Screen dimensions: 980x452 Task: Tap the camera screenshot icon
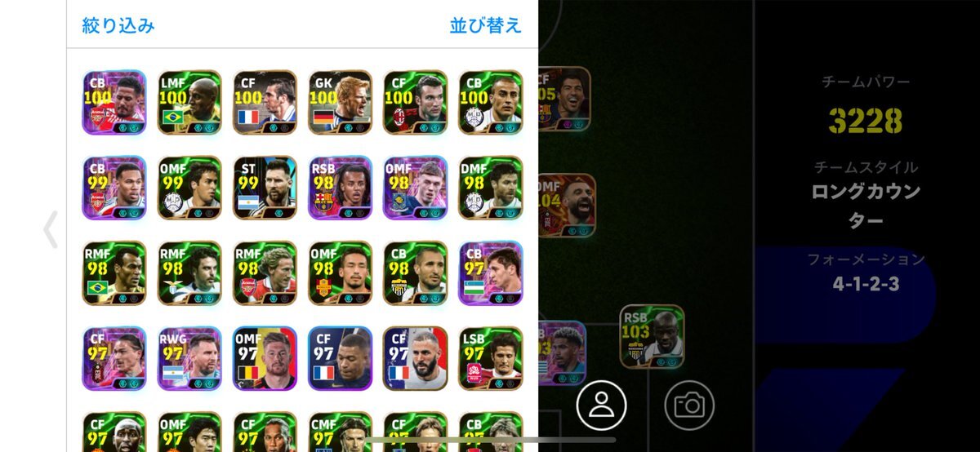coord(689,405)
